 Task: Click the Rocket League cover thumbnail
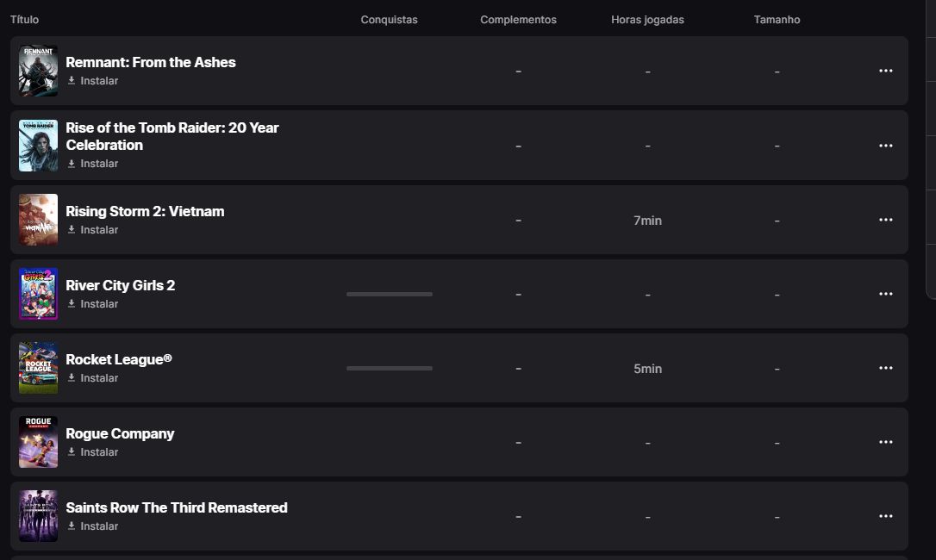click(x=38, y=368)
